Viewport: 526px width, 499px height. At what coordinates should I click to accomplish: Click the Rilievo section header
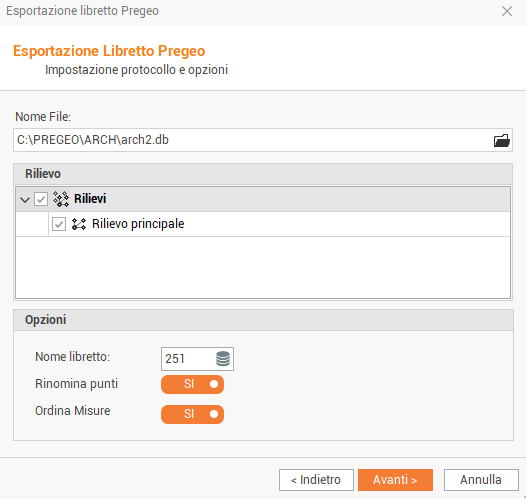pos(263,174)
